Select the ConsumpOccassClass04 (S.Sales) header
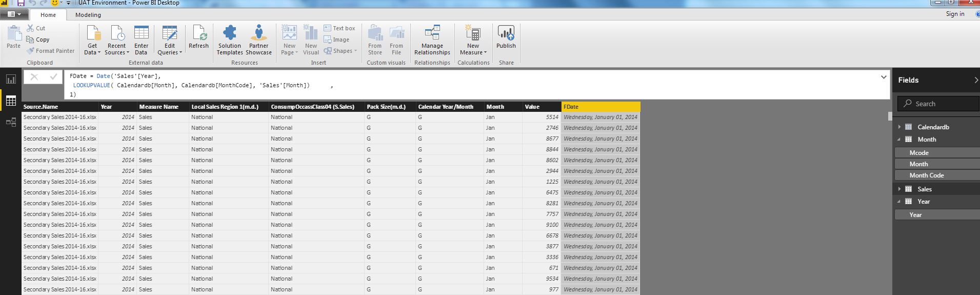This screenshot has width=980, height=295. pos(316,107)
